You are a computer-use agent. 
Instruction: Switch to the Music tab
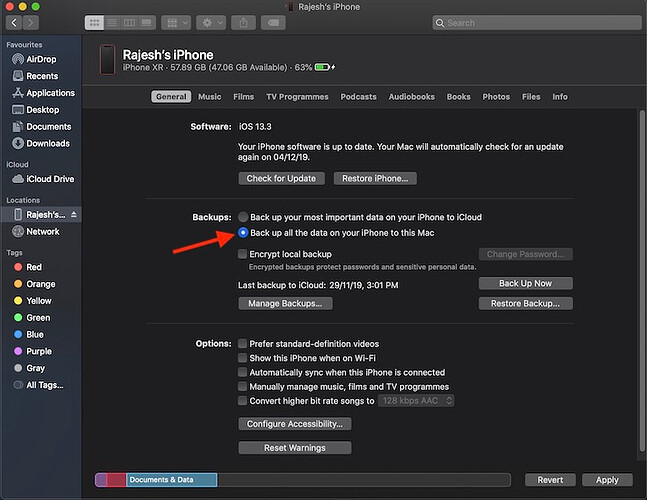[210, 97]
